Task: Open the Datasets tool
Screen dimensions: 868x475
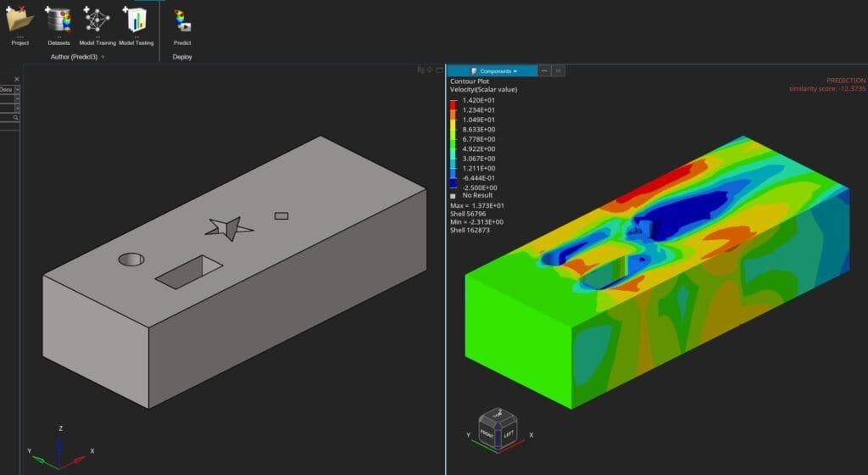Action: [58, 25]
